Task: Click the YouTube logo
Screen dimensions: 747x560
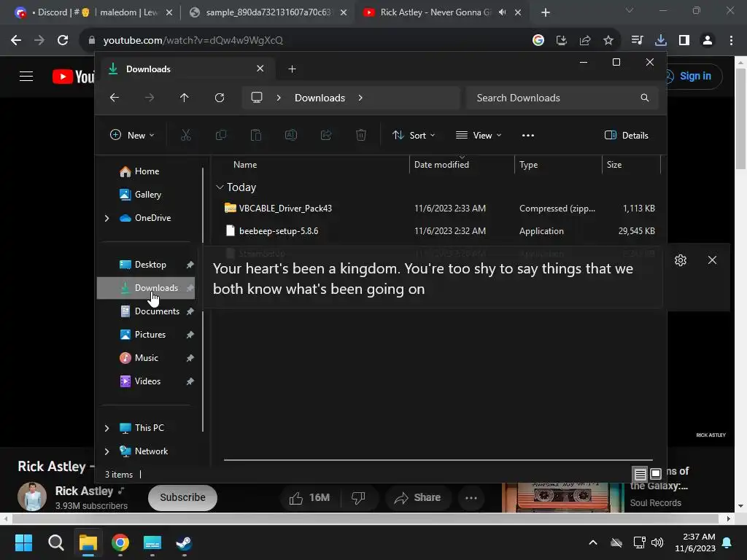Action: point(74,77)
